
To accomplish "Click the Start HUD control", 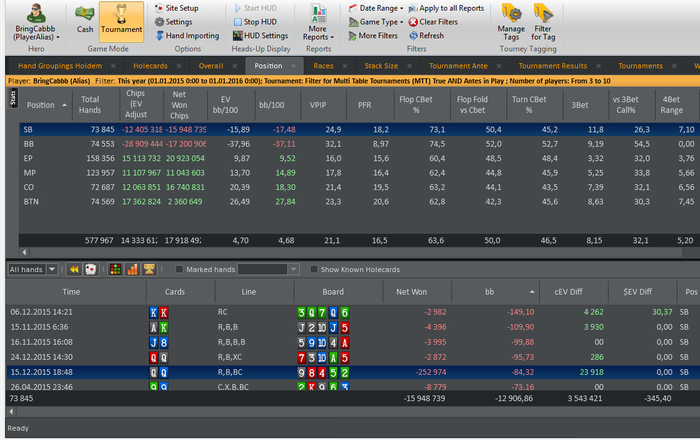I will [255, 8].
